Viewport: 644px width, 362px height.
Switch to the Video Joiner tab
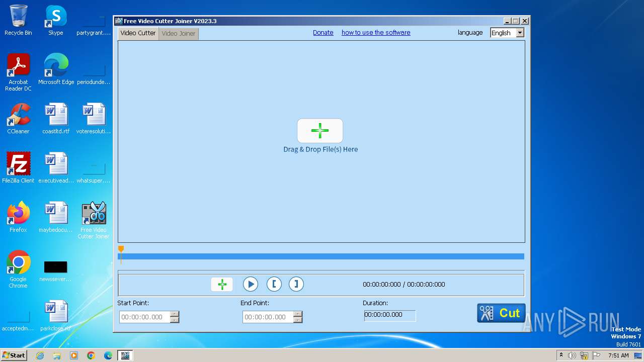[178, 33]
